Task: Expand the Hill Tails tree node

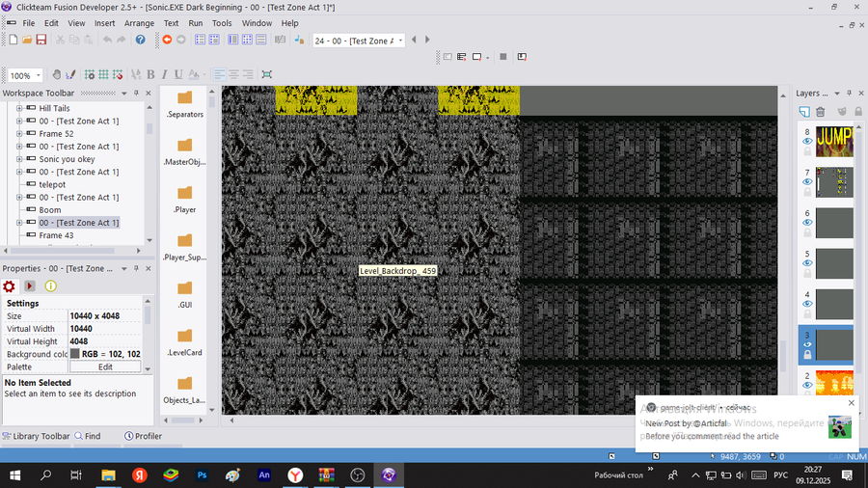Action: 19,108
